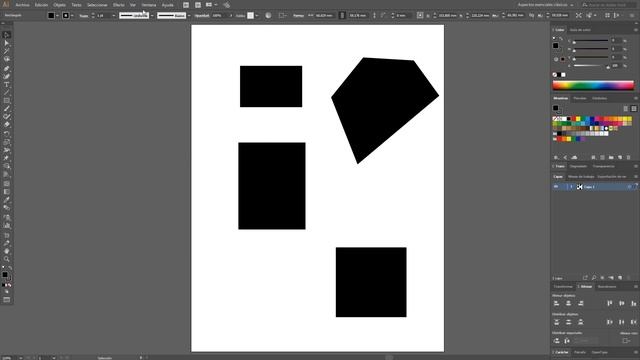
Task: Select the Magic Wand tool
Action: tap(7, 51)
